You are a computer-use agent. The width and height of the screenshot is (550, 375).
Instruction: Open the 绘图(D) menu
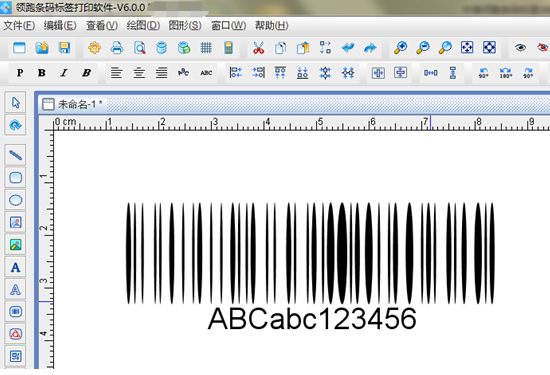[143, 26]
